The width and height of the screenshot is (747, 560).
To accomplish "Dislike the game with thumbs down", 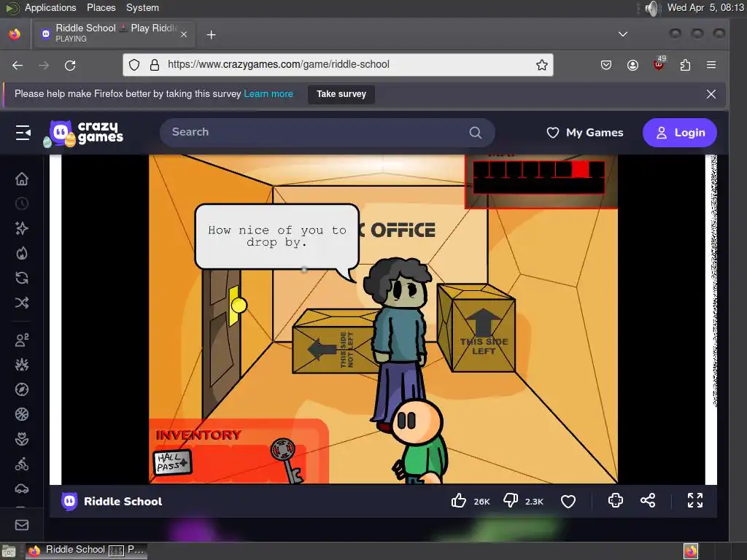I will coord(511,500).
